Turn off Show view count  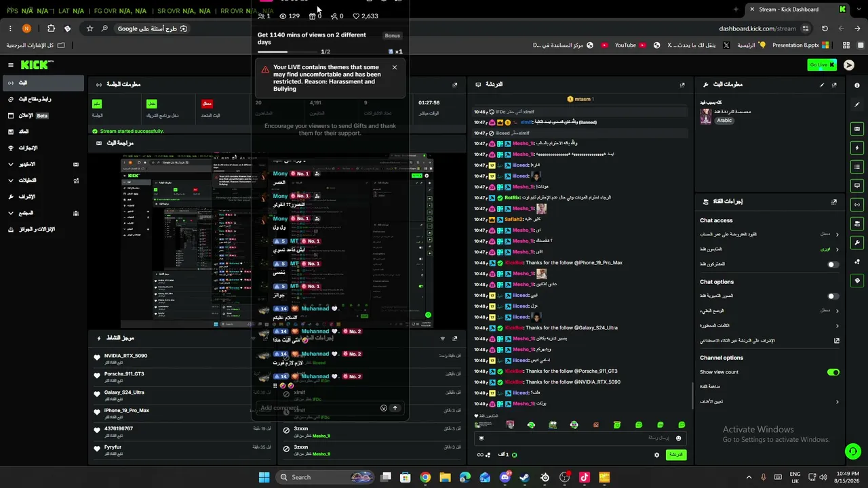833,372
